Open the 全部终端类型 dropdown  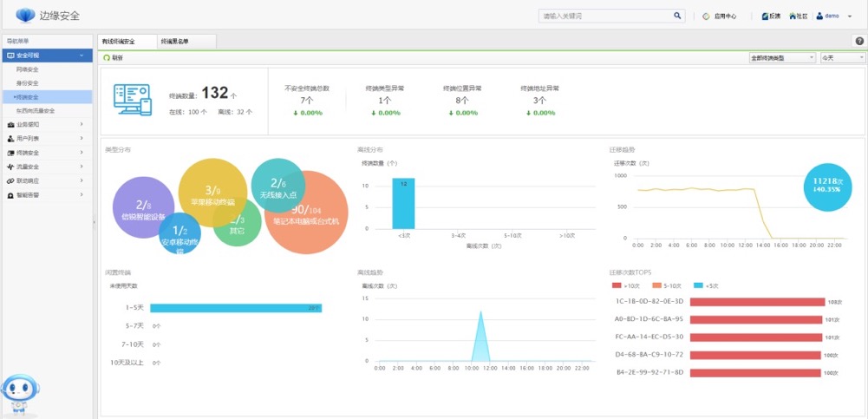[x=782, y=57]
